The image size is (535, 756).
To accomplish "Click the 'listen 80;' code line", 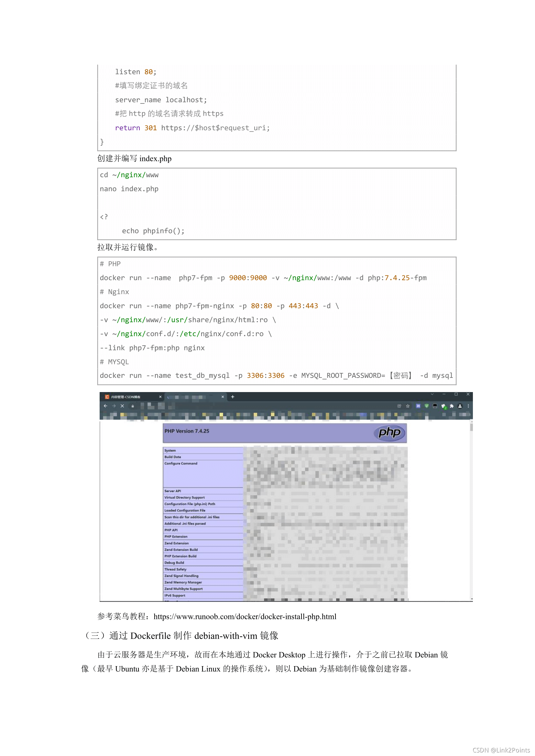I will click(x=136, y=72).
